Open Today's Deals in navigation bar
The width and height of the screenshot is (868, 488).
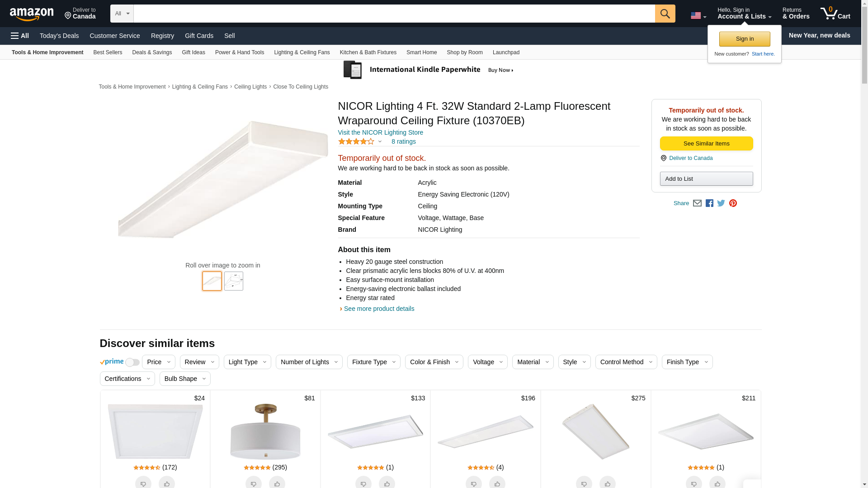click(x=59, y=36)
